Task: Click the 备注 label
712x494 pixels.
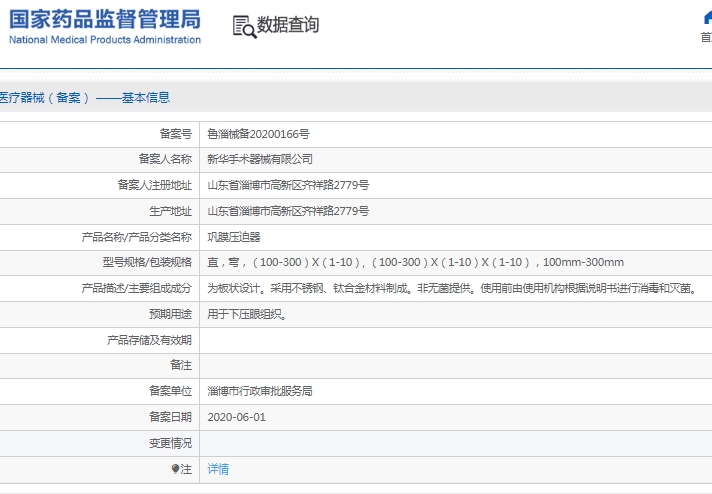Action: coord(181,366)
